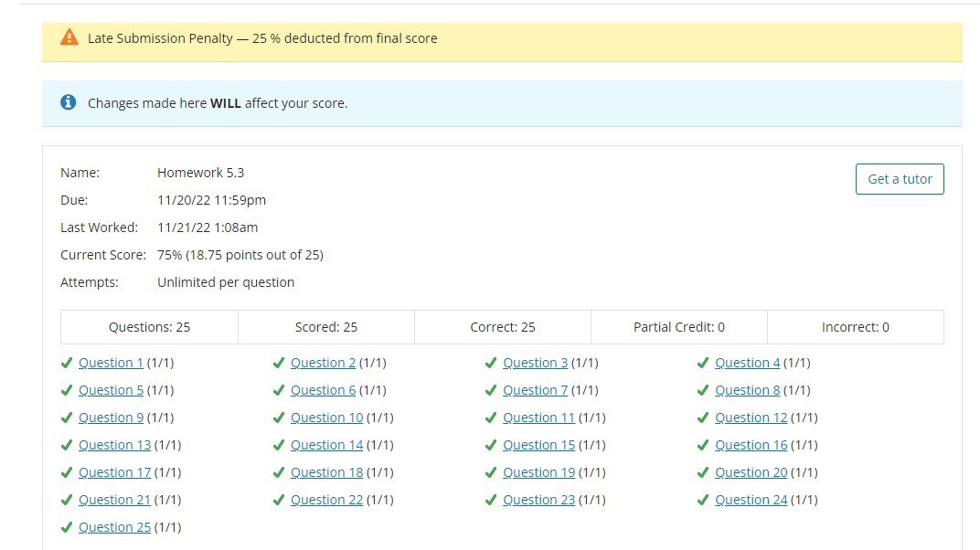The height and width of the screenshot is (550, 980).
Task: Click the Changes made here WILL affect text
Action: pyautogui.click(x=218, y=103)
